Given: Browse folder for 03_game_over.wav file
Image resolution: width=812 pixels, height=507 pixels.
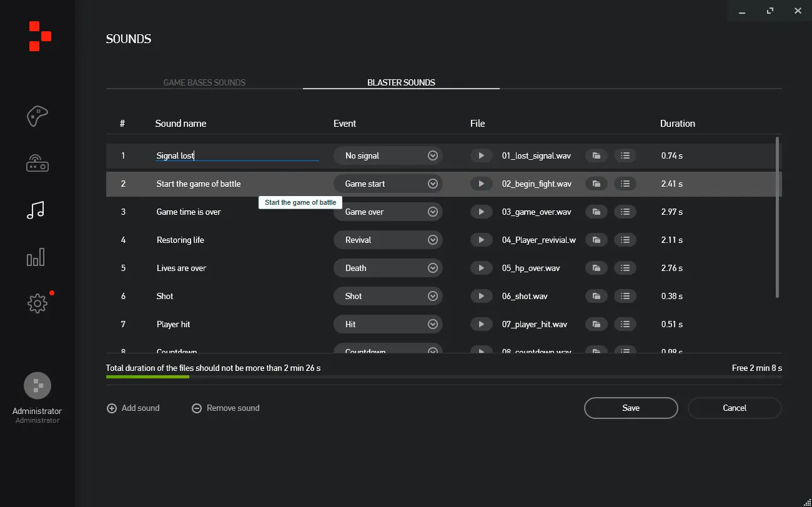Looking at the screenshot, I should pos(597,212).
